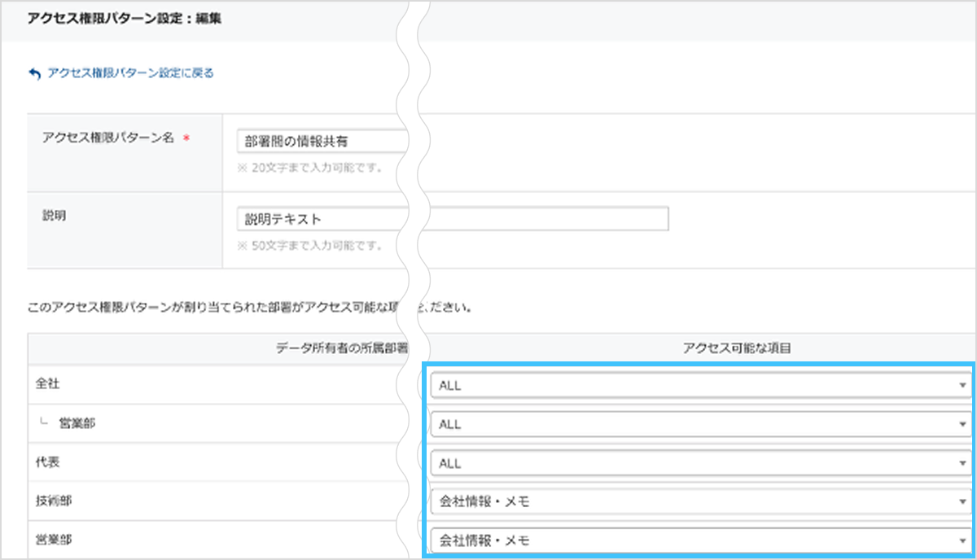Image resolution: width=977 pixels, height=560 pixels.
Task: Open the dropdown for indented 営業部 under 全社
Action: coord(699,424)
